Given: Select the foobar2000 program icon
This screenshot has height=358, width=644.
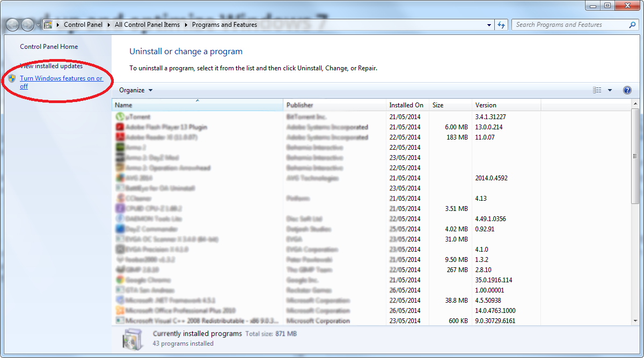Looking at the screenshot, I should point(120,260).
